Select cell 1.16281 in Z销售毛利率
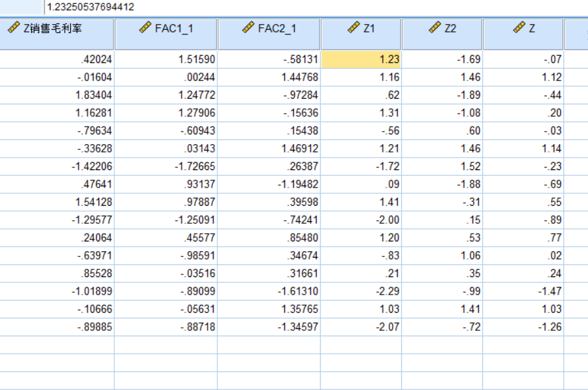This screenshot has width=588, height=390. pos(56,113)
